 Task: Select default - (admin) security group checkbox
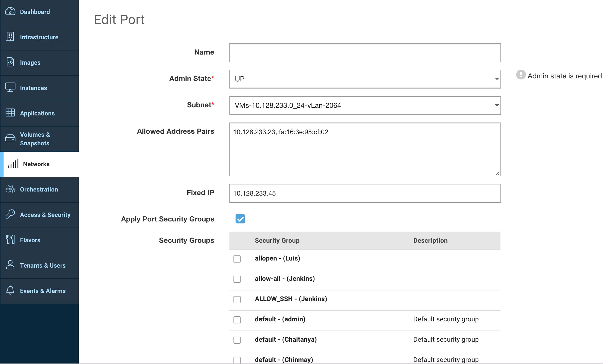[237, 320]
